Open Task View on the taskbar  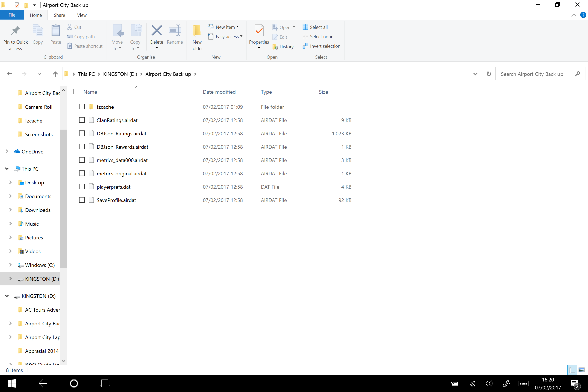104,383
